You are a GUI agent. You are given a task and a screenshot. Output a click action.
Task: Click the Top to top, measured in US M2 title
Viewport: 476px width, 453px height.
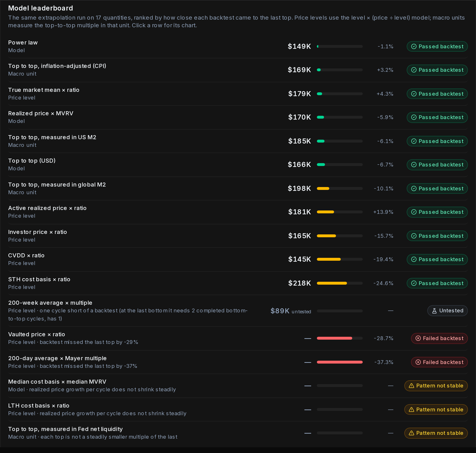52,137
